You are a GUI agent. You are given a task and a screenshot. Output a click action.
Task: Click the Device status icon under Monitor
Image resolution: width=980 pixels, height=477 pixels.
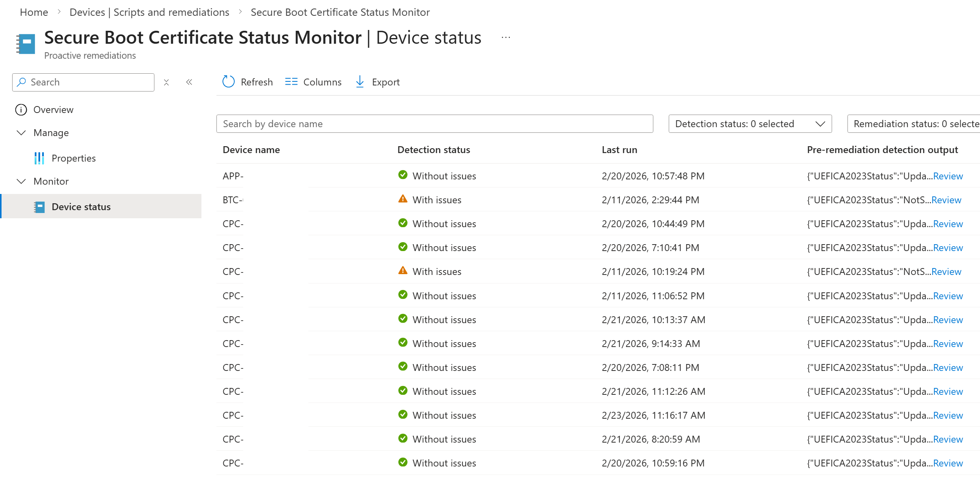click(x=40, y=207)
